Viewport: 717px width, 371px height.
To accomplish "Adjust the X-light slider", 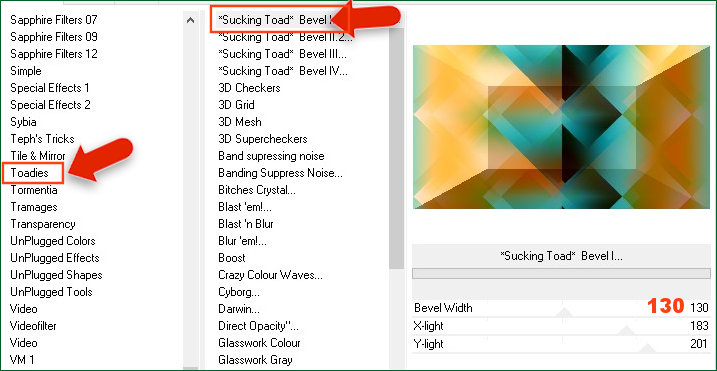I will (561, 326).
